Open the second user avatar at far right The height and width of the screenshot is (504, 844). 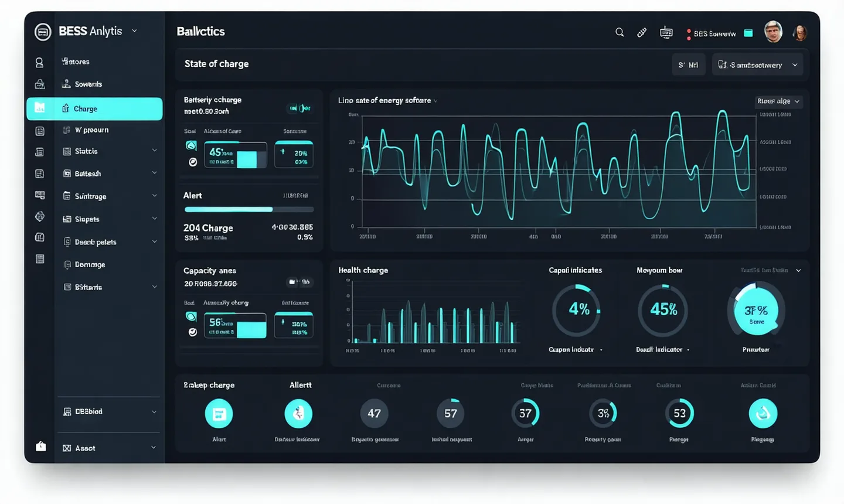pos(799,33)
